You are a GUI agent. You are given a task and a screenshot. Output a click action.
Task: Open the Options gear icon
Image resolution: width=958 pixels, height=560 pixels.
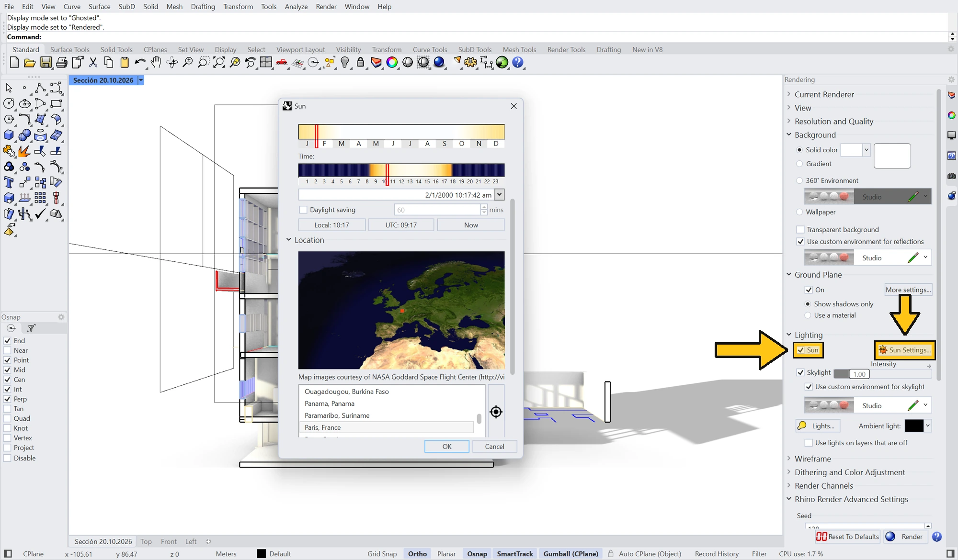(x=470, y=63)
